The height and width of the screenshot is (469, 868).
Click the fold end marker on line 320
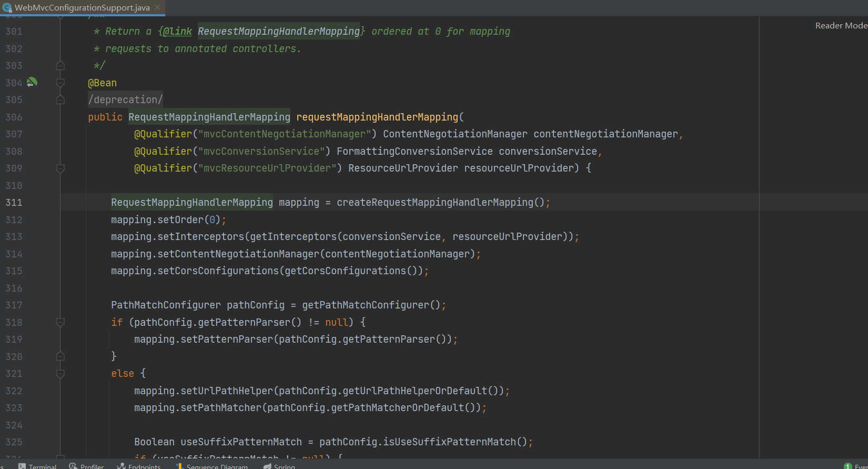coord(60,356)
